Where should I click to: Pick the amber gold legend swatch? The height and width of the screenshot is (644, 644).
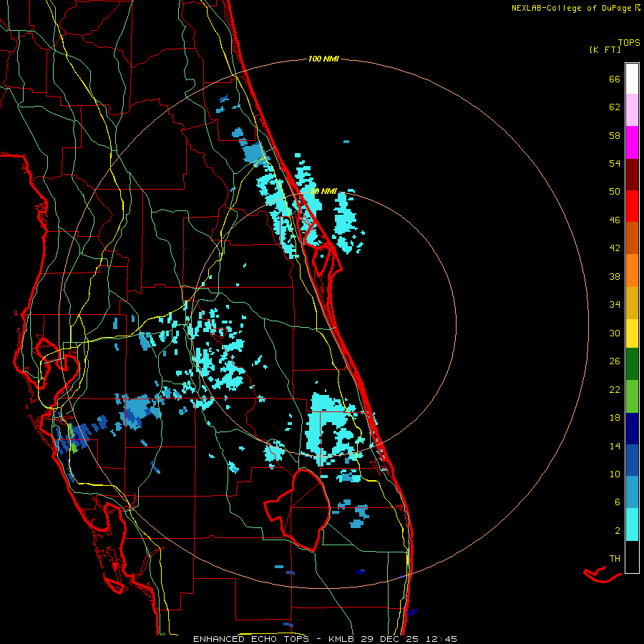point(632,303)
